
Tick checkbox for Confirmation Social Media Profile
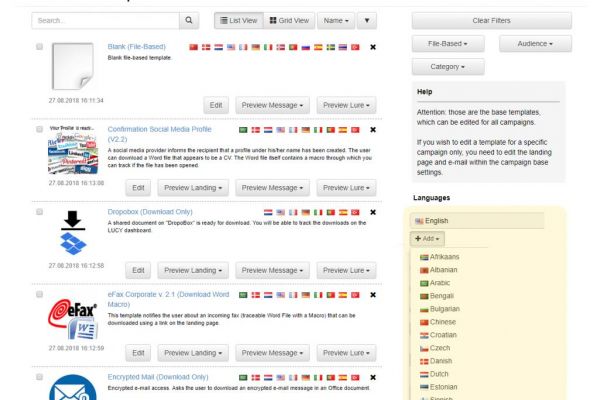(39, 129)
